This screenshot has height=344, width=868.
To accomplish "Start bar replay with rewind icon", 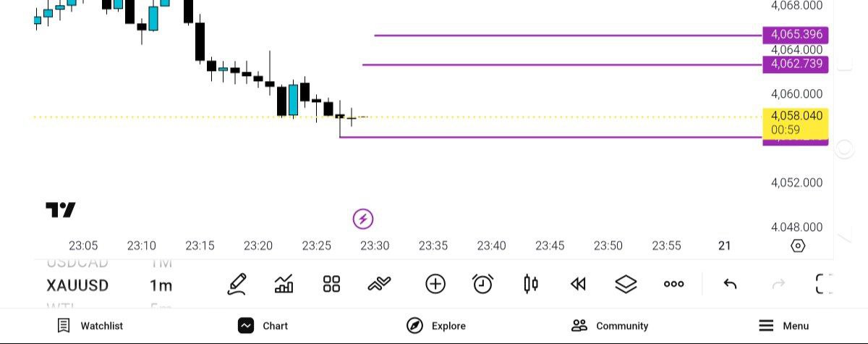I will (x=578, y=284).
